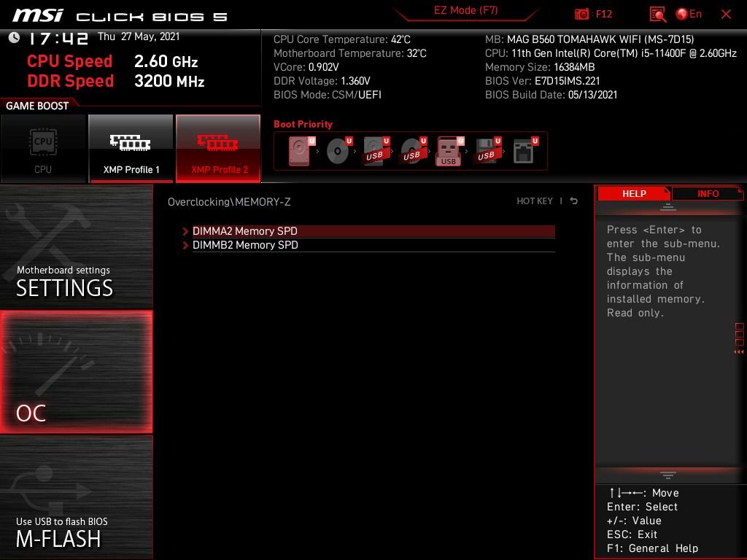Click the help panel bottom scroll handle
Viewport: 747px width, 560px height.
[x=667, y=475]
